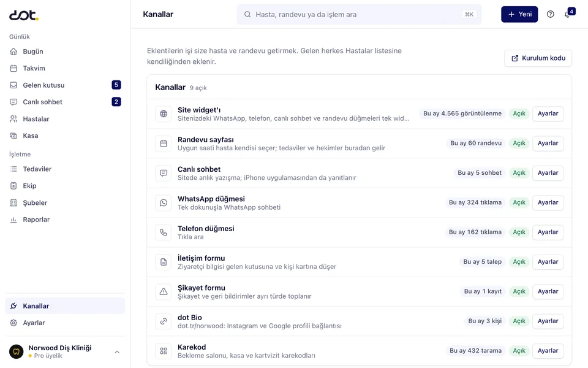Screen dimensions: 588x368
Task: Open Ayarlar for dot Bio
Action: point(548,321)
